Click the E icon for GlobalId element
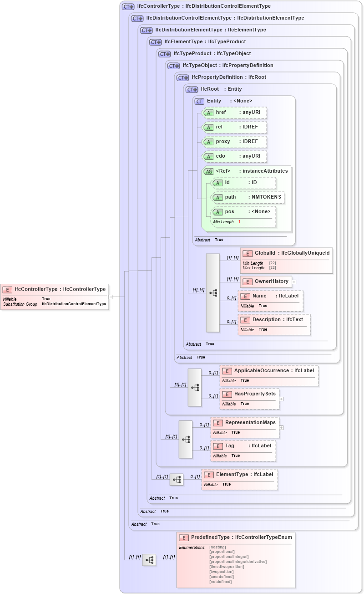 248,253
